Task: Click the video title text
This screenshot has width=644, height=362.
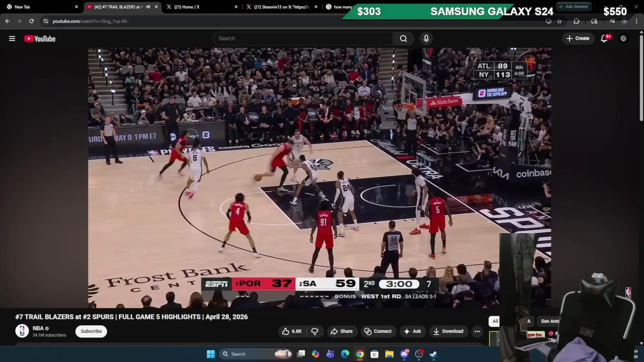Action: pyautogui.click(x=131, y=317)
